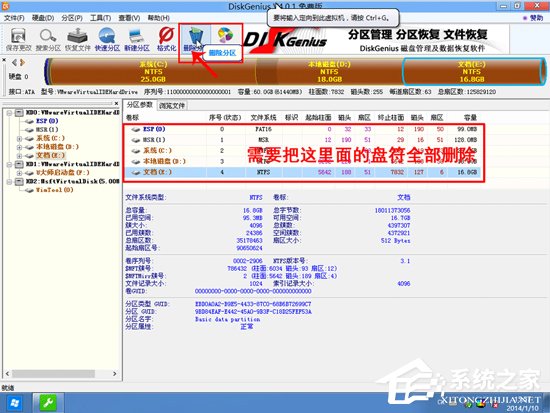Click the colorful backup partition toolbar icon
550x413 pixels.
pyautogui.click(x=225, y=35)
